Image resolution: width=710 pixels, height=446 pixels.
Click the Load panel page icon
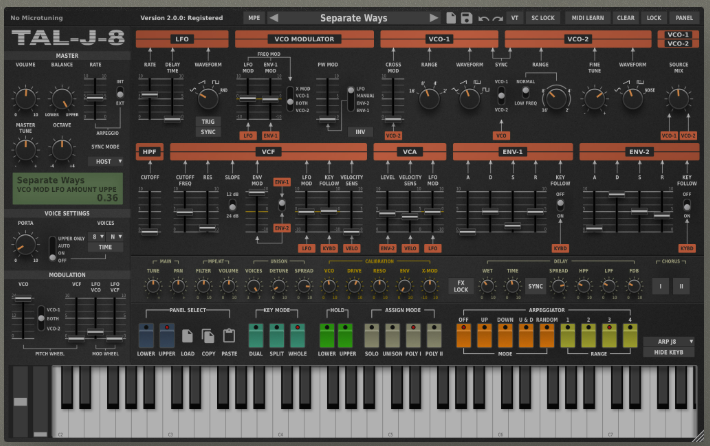point(187,336)
